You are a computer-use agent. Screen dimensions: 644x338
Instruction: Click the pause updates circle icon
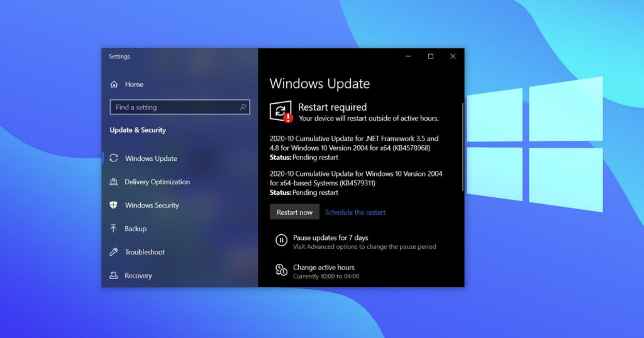(x=281, y=240)
